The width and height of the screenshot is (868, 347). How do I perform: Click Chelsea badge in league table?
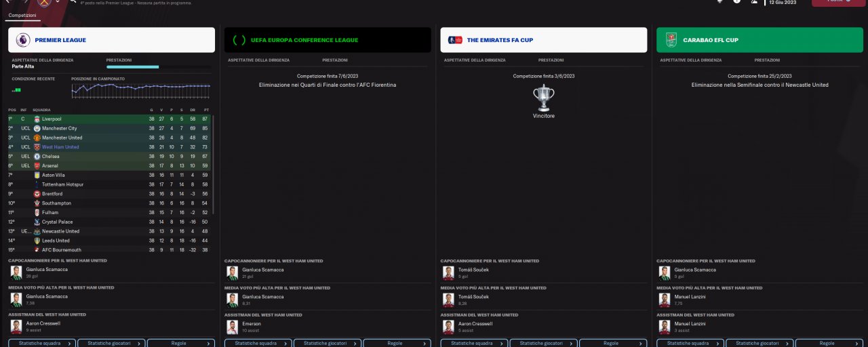[x=37, y=157]
